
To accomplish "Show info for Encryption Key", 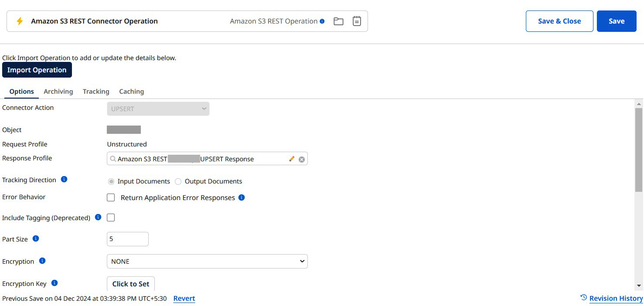I will (55, 283).
